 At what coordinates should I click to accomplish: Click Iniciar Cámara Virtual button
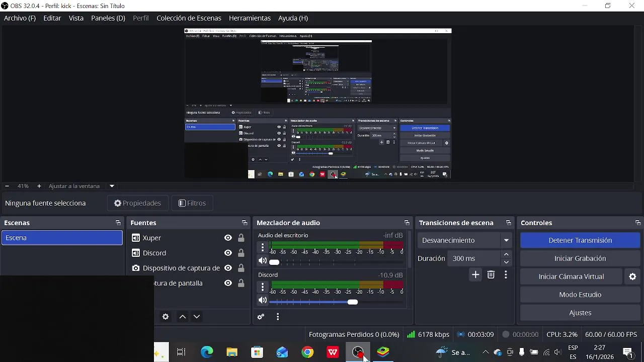pyautogui.click(x=571, y=277)
